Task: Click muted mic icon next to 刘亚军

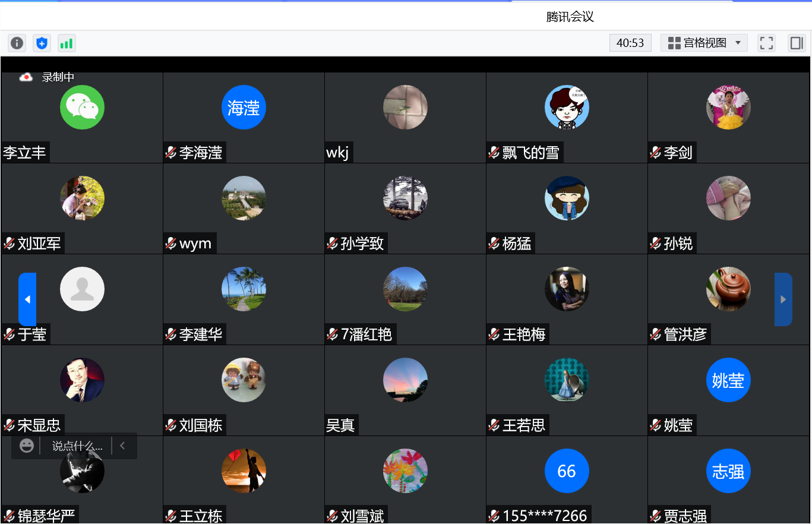Action: click(9, 244)
